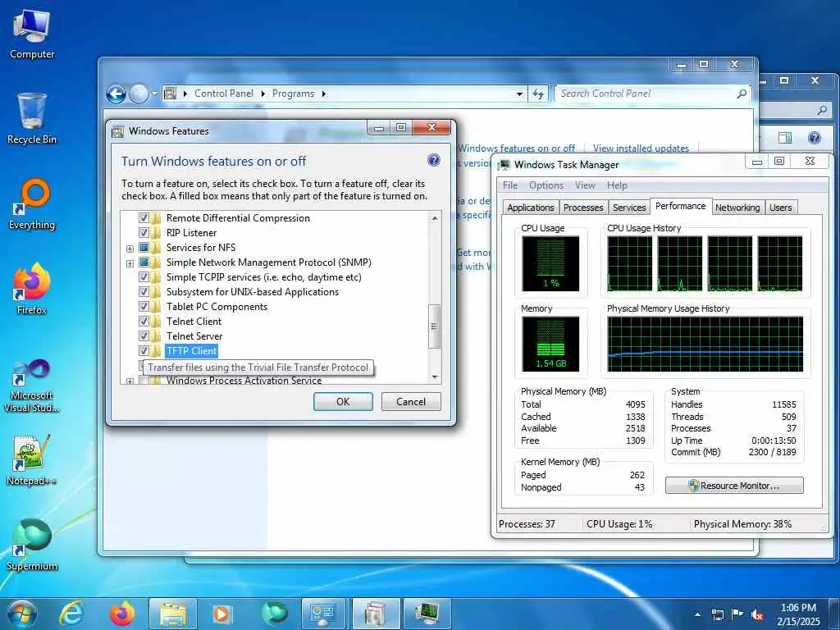Click the features list scroll-down arrow
Screen dimensions: 840x630
(435, 377)
